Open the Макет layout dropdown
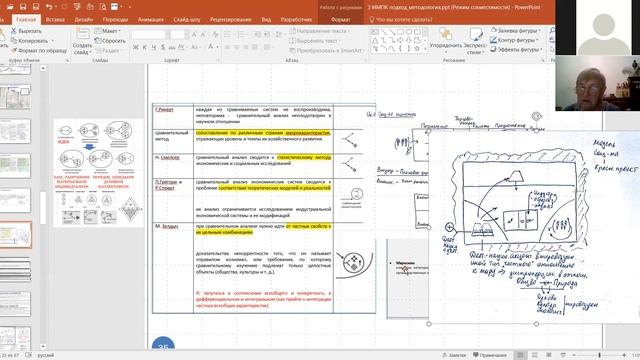This screenshot has height=360, width=640. point(108,31)
